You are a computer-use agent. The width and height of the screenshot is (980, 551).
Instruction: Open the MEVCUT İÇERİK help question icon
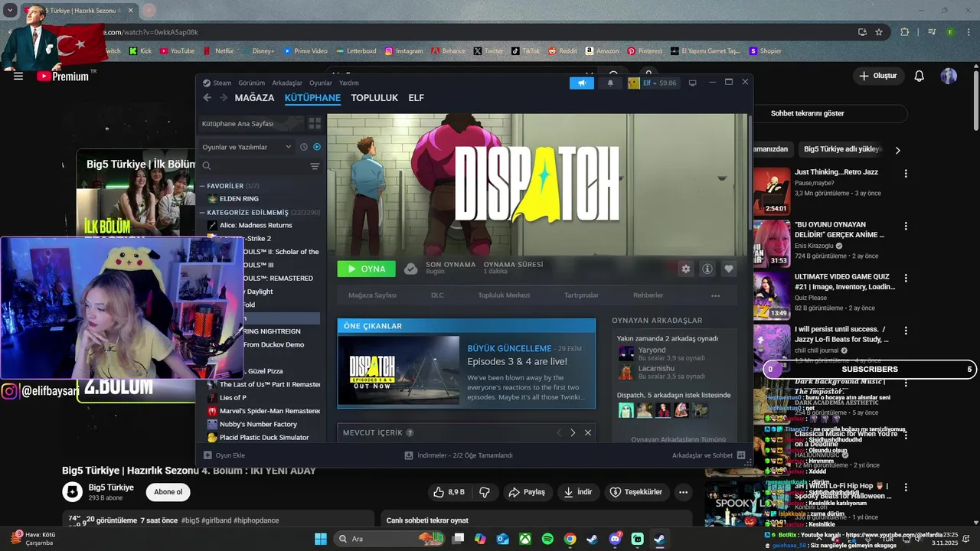coord(410,432)
